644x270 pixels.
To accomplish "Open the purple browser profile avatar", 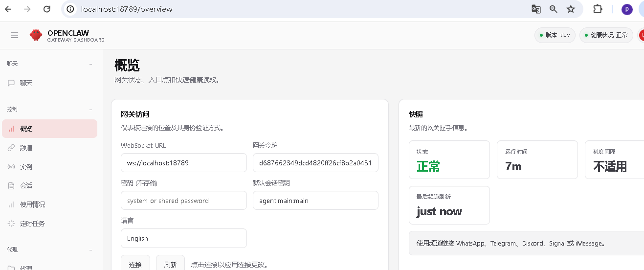I will 626,9.
